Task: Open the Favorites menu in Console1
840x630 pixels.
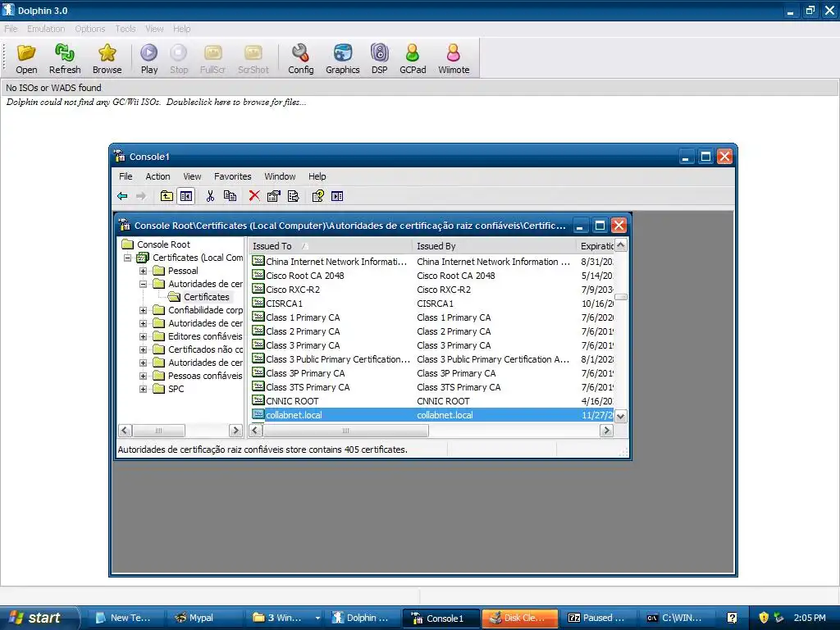Action: point(232,176)
